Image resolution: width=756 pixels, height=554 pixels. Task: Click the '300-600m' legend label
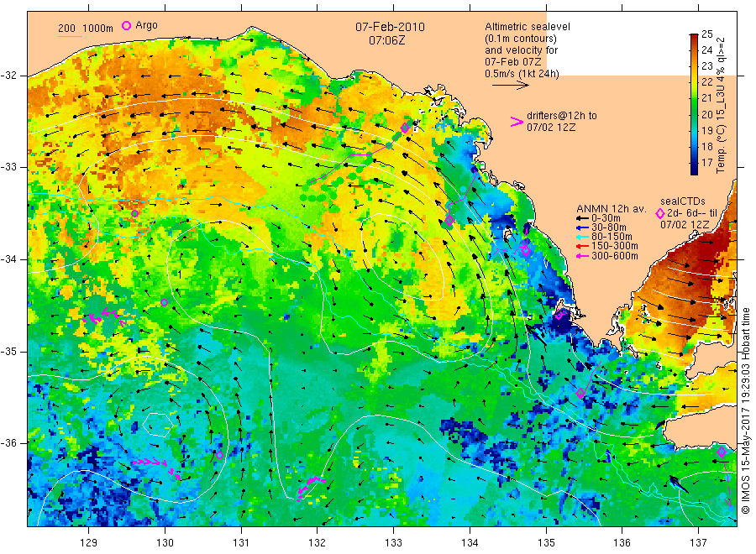click(615, 256)
